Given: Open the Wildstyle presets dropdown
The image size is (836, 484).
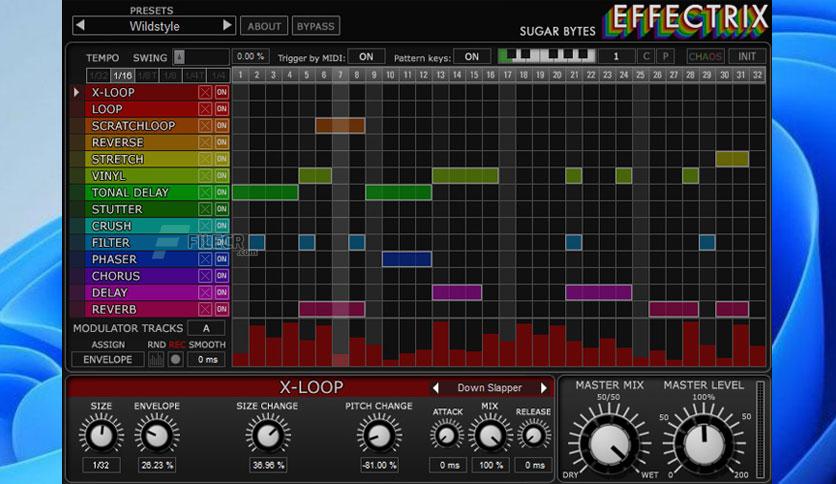Looking at the screenshot, I should (154, 26).
